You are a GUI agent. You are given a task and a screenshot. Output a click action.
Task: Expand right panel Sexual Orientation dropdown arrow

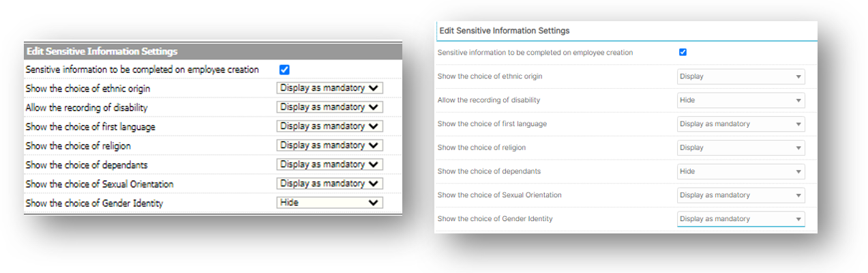(798, 195)
